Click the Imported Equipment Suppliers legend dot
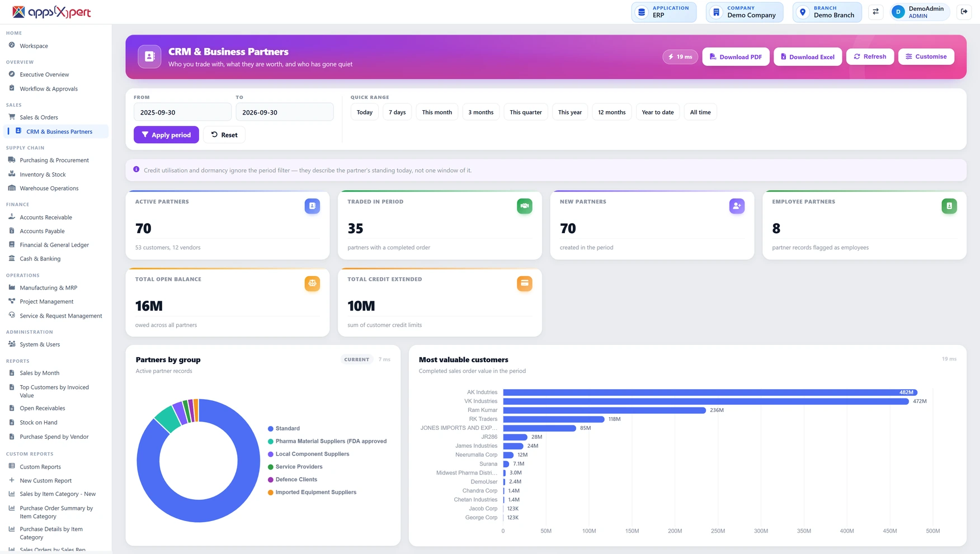The image size is (980, 554). point(271,493)
